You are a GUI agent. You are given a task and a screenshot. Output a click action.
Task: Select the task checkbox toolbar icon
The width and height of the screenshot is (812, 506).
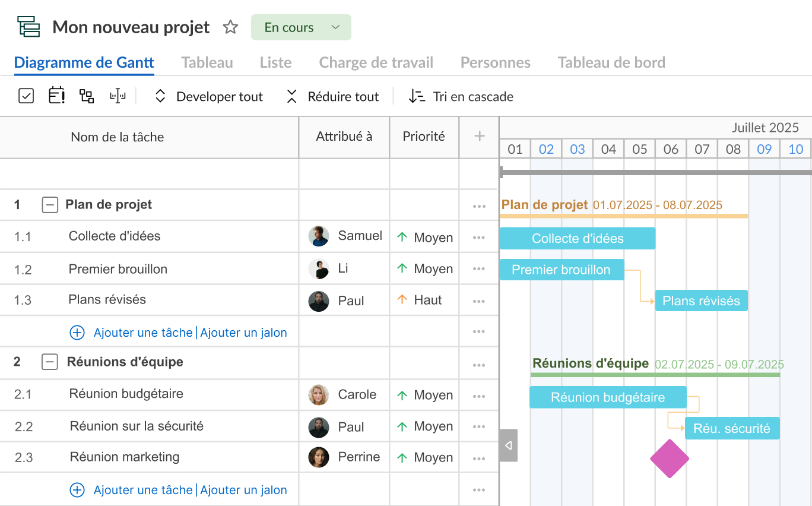pos(26,96)
